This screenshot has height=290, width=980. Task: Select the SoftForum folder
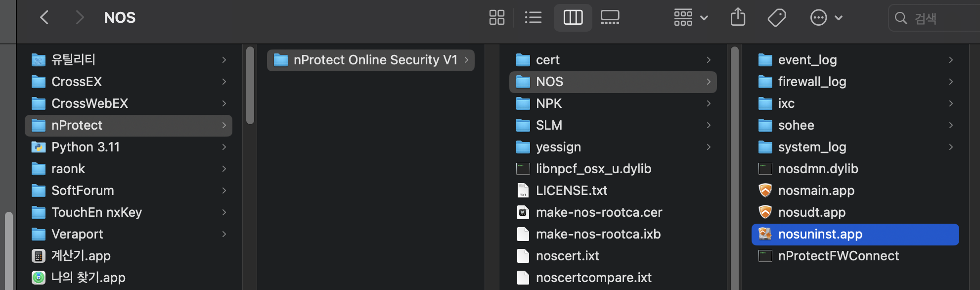tap(129, 191)
